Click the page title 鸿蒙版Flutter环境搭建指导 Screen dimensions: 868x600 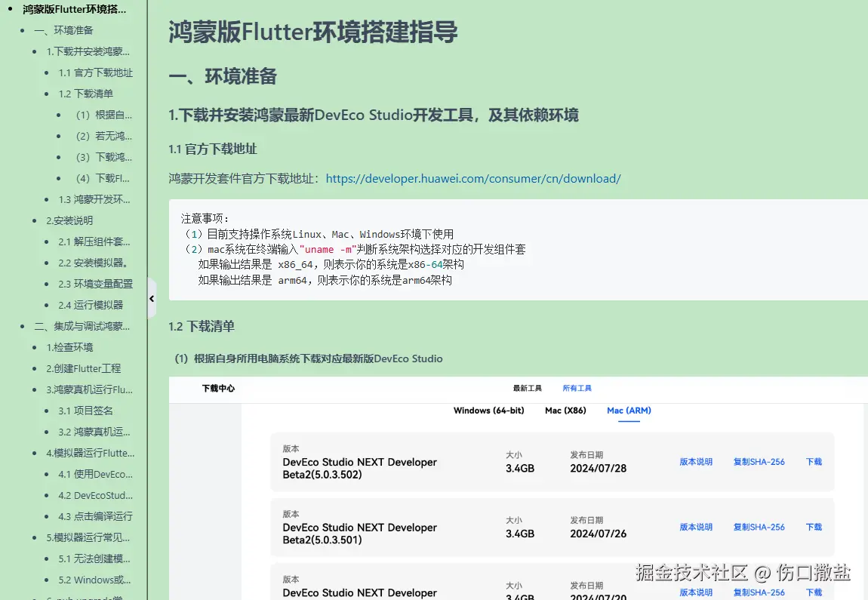[x=313, y=32]
